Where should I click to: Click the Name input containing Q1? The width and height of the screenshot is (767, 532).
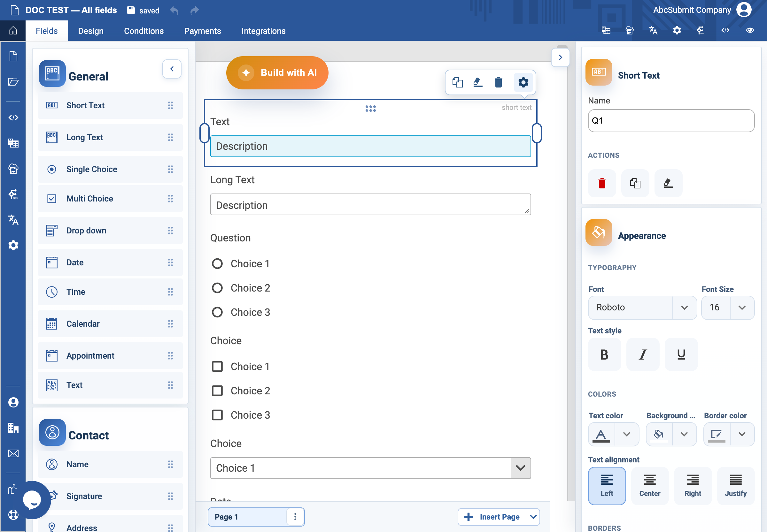671,121
